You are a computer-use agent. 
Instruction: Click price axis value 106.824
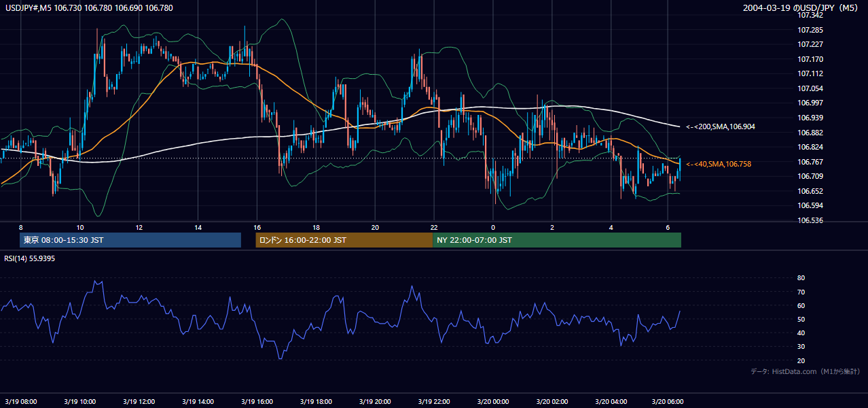point(810,147)
